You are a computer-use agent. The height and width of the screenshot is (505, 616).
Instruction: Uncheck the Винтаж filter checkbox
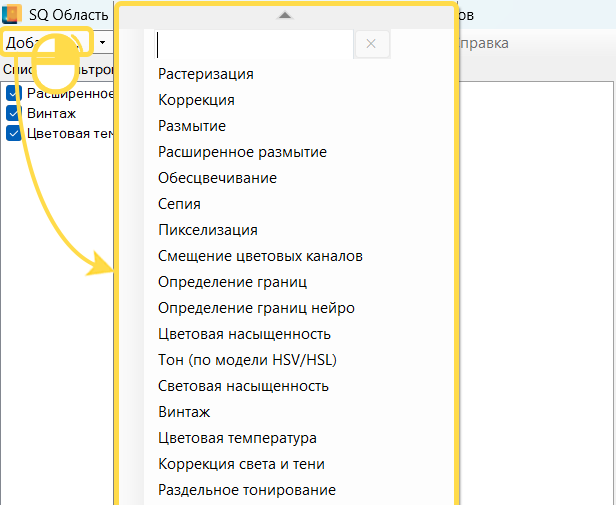[x=15, y=113]
